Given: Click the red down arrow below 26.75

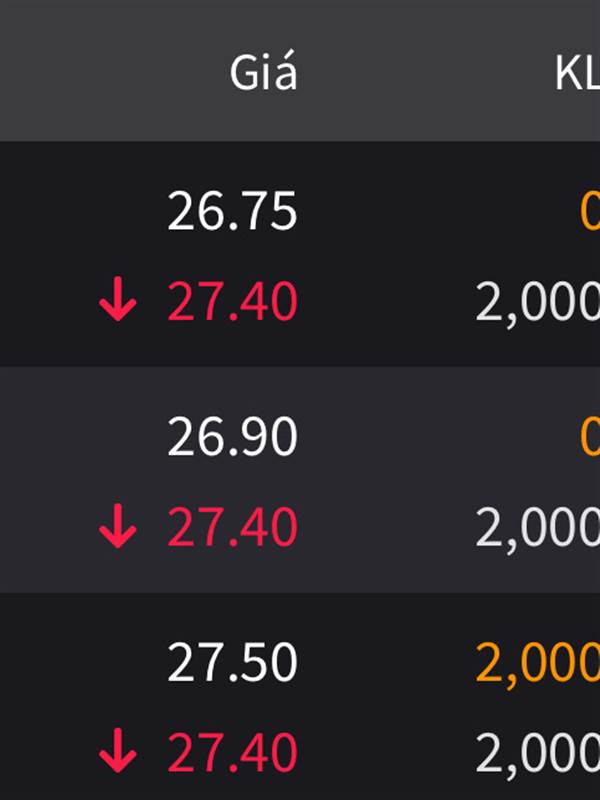Looking at the screenshot, I should pos(118,302).
